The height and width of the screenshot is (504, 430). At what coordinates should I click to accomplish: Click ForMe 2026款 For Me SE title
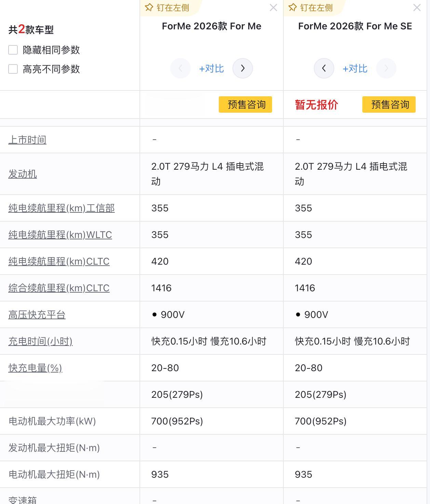point(355,26)
